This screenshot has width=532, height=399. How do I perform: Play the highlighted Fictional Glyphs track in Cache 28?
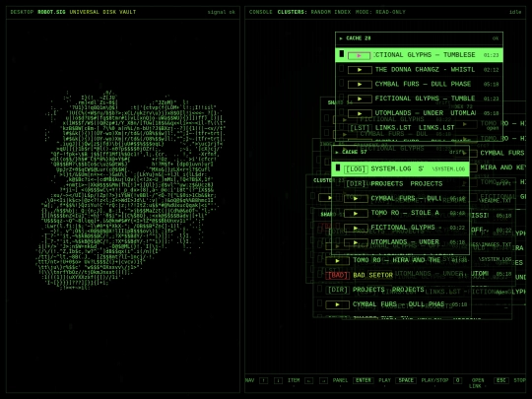click(359, 55)
